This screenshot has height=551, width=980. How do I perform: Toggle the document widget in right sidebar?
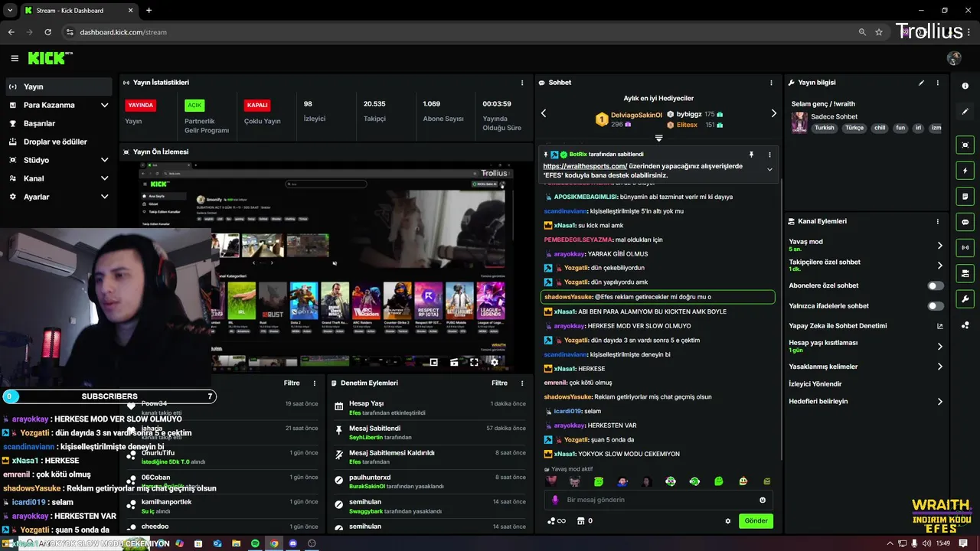pyautogui.click(x=965, y=196)
